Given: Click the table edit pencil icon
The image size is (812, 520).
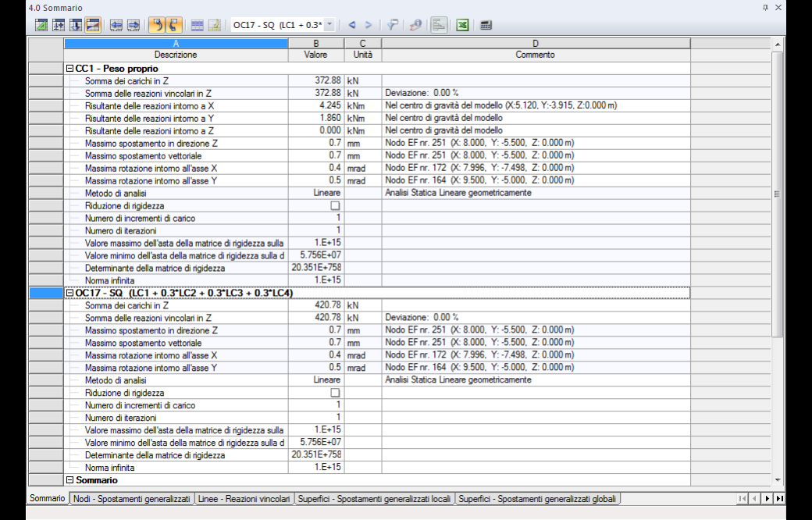Looking at the screenshot, I should point(214,25).
